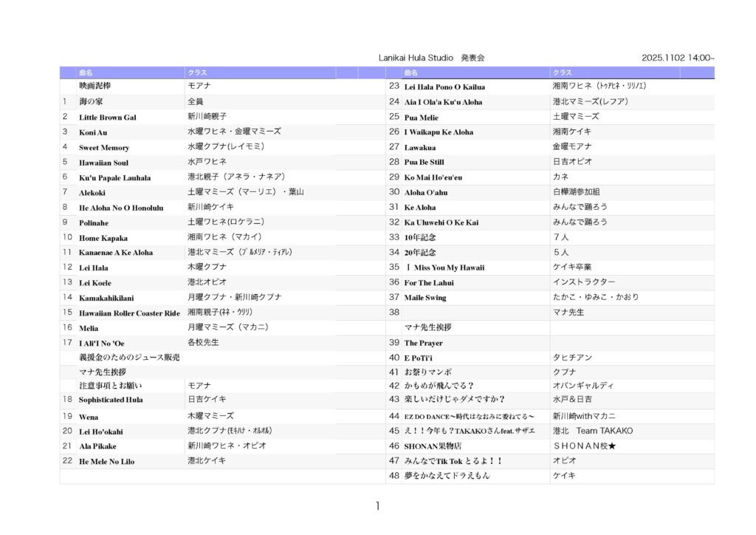
Task: Select The Prayer song cell
Action: [423, 344]
